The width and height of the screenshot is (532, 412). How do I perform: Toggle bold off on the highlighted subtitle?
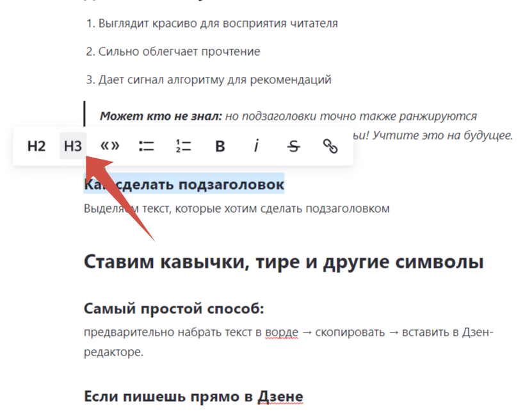click(x=219, y=145)
